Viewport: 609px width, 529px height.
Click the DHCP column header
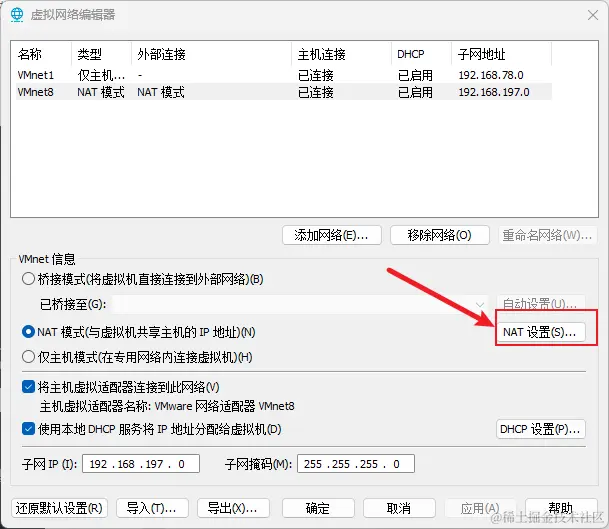422,54
